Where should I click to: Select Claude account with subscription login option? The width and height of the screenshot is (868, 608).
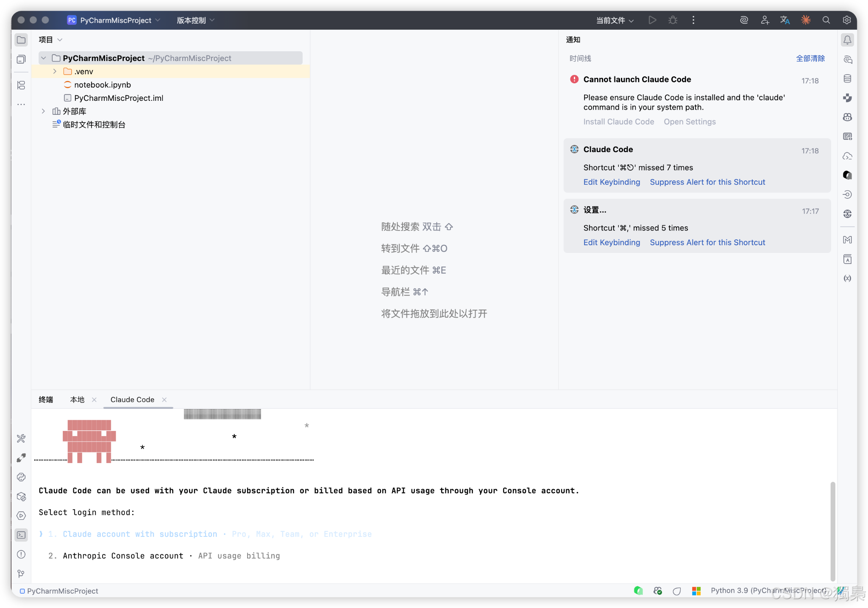[x=140, y=534]
